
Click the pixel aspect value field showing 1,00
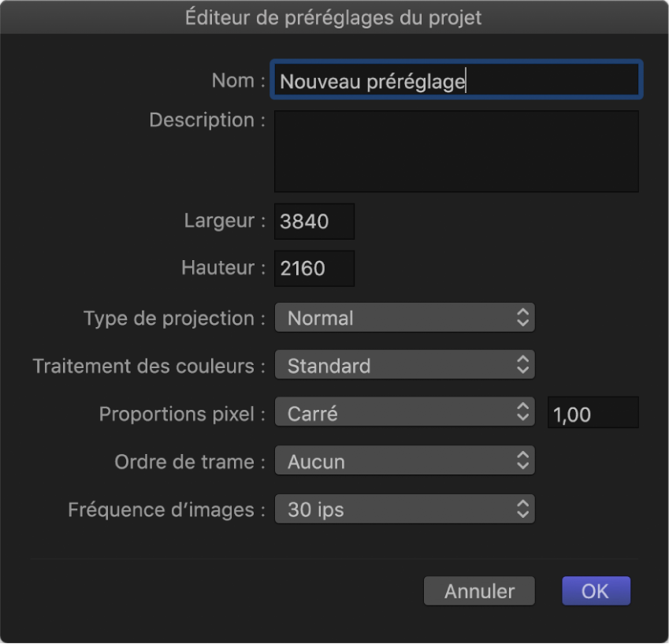click(x=593, y=413)
